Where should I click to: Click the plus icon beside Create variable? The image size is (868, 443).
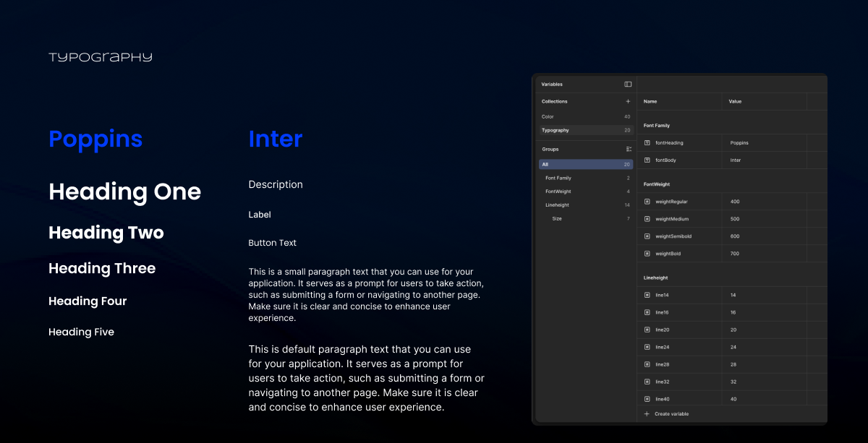[647, 414]
